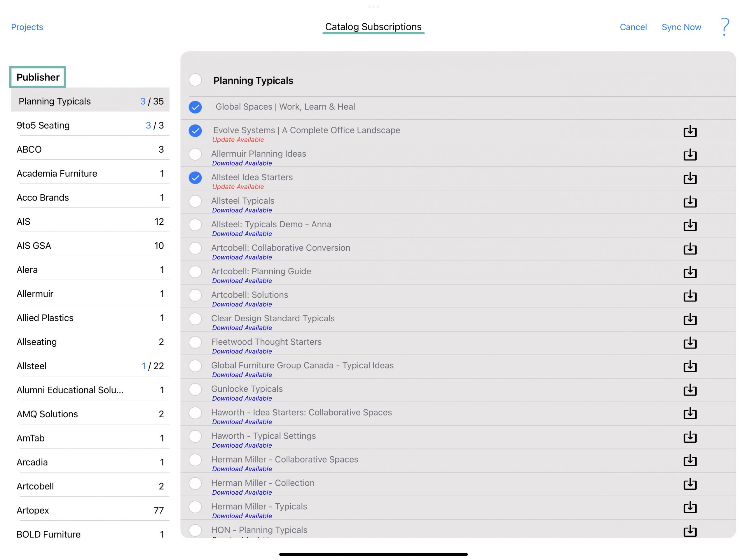
Task: Select Artopex publisher with 77 catalogs
Action: tap(90, 510)
